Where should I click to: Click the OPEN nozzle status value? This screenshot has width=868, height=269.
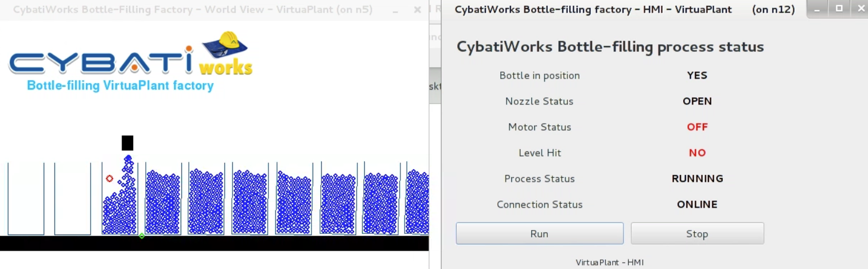point(697,102)
